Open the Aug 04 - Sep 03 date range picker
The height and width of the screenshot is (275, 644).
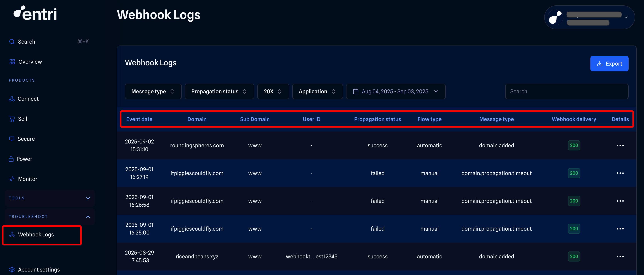[x=395, y=91]
